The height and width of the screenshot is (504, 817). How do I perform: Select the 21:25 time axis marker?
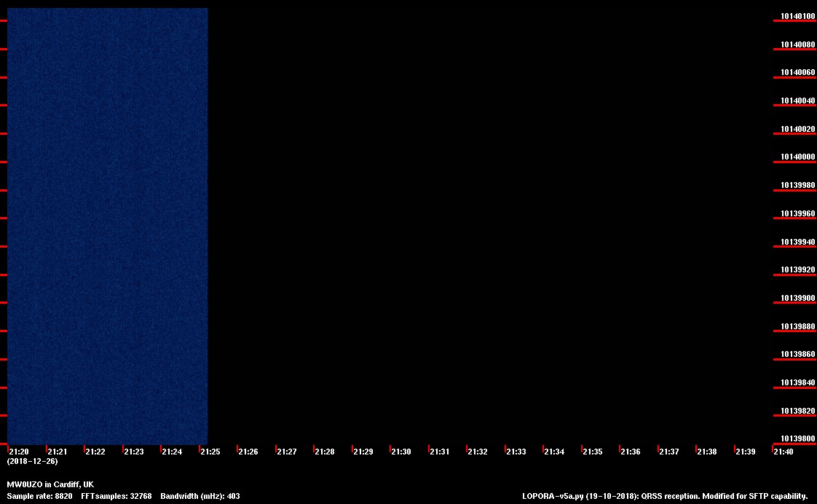(210, 452)
